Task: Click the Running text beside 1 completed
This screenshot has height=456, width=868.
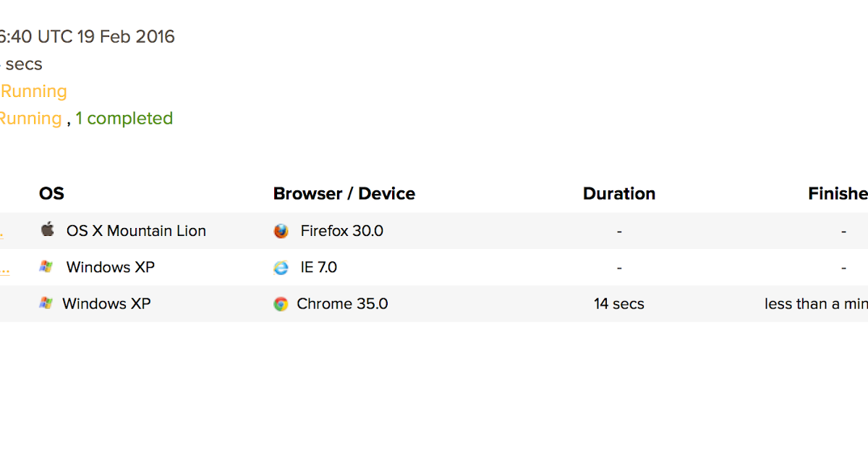Action: pyautogui.click(x=30, y=118)
